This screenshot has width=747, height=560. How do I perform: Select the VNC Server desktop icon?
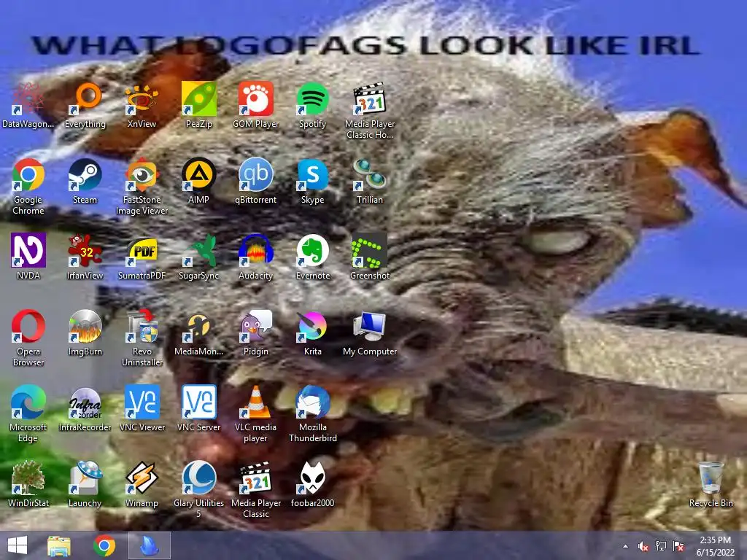tap(199, 408)
